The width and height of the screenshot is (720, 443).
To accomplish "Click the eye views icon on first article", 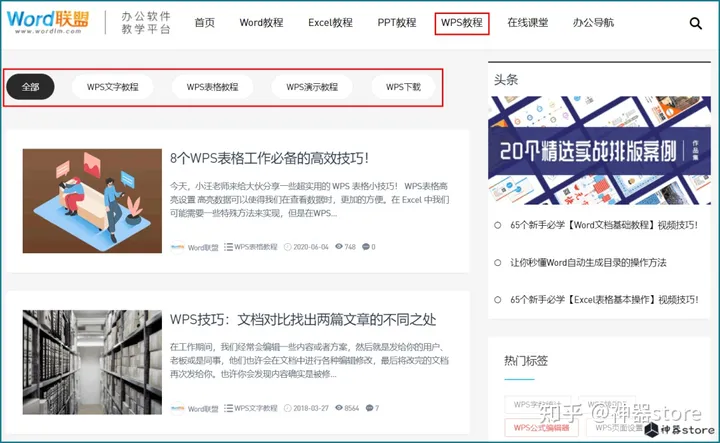I will [x=339, y=246].
